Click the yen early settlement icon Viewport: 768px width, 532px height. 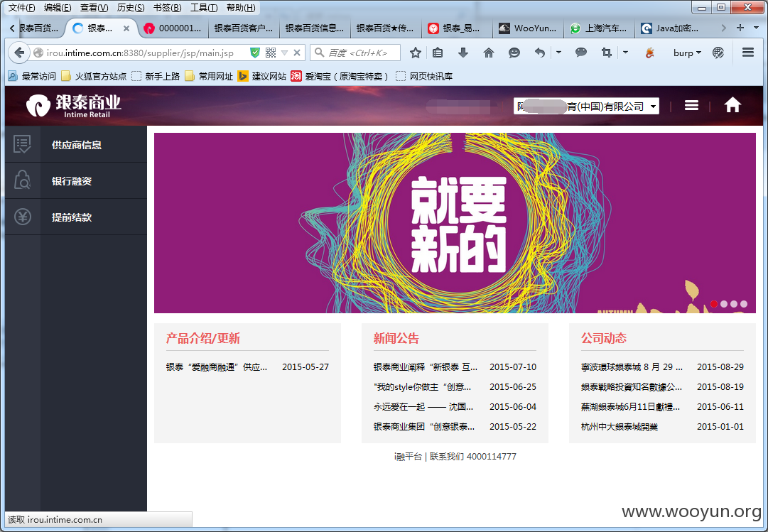(x=23, y=217)
